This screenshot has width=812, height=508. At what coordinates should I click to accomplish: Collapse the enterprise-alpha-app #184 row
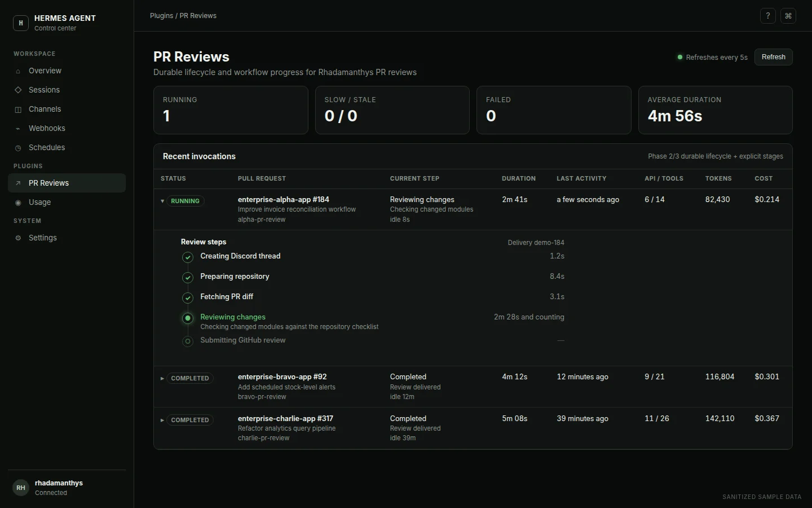coord(162,201)
